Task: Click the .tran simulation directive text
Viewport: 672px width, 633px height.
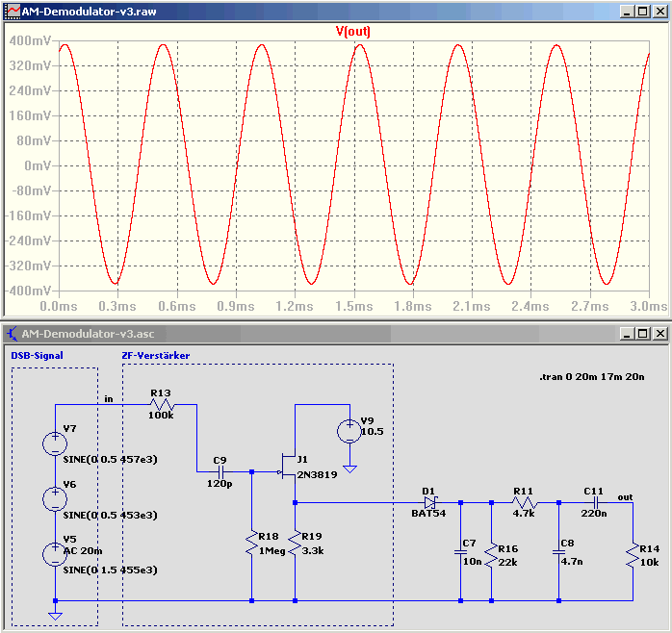Action: click(x=592, y=377)
